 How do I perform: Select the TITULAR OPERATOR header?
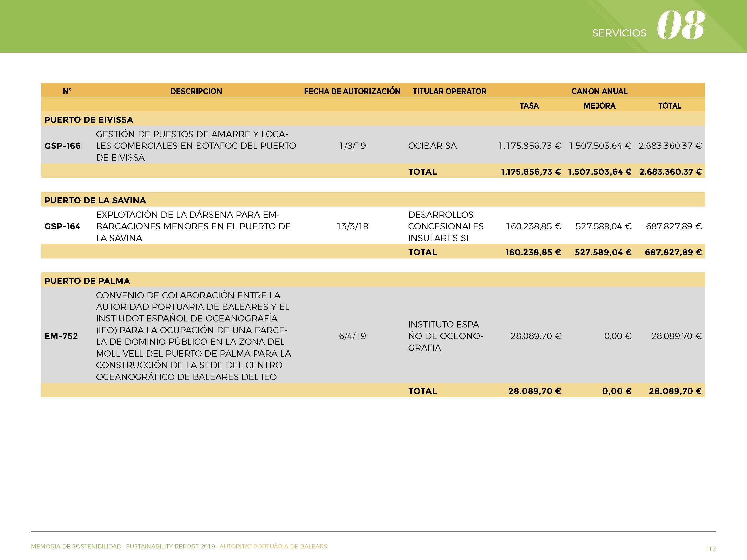pyautogui.click(x=450, y=91)
